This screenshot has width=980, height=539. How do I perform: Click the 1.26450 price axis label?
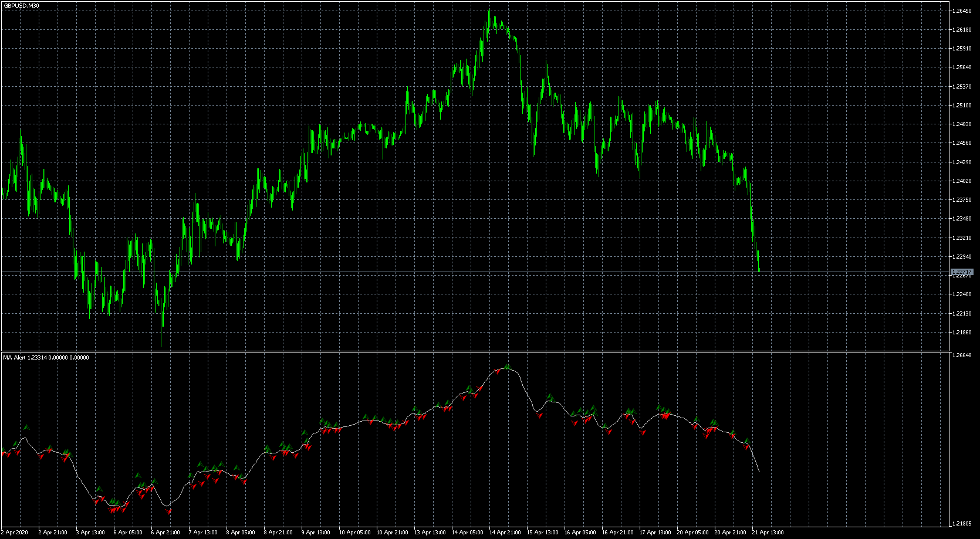pos(962,11)
